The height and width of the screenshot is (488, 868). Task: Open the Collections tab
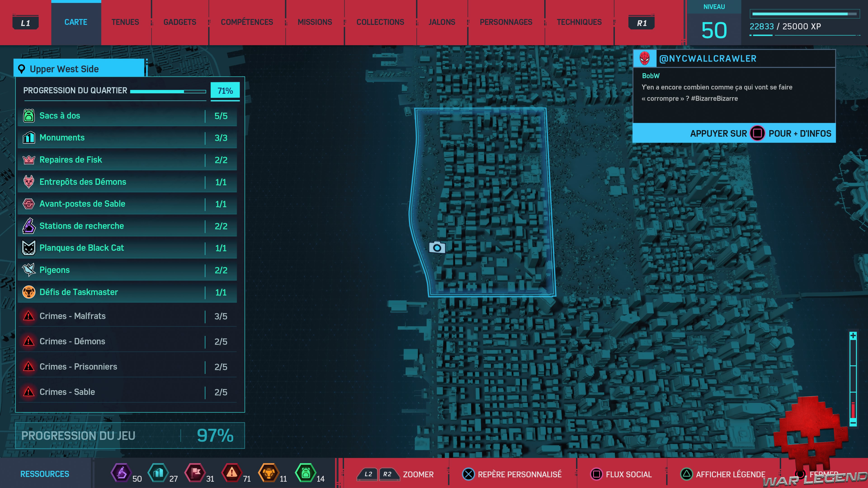click(380, 22)
